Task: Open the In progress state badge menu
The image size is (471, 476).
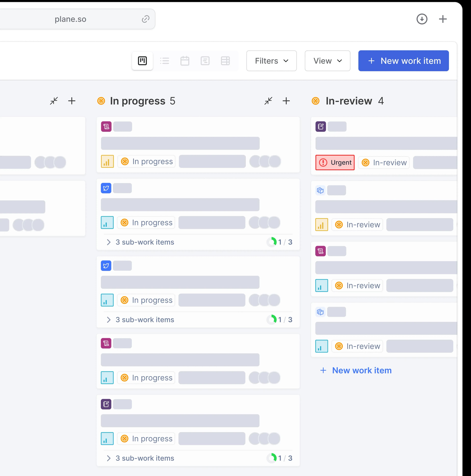Action: (x=146, y=161)
